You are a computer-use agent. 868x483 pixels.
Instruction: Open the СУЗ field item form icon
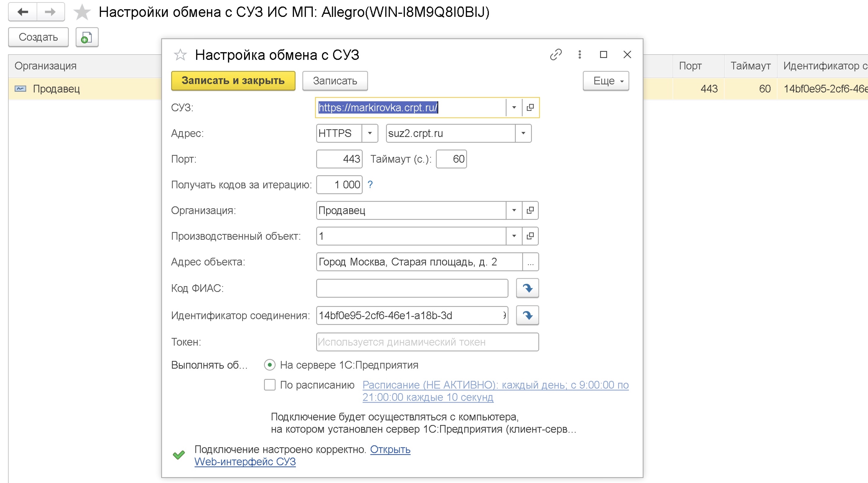[530, 107]
